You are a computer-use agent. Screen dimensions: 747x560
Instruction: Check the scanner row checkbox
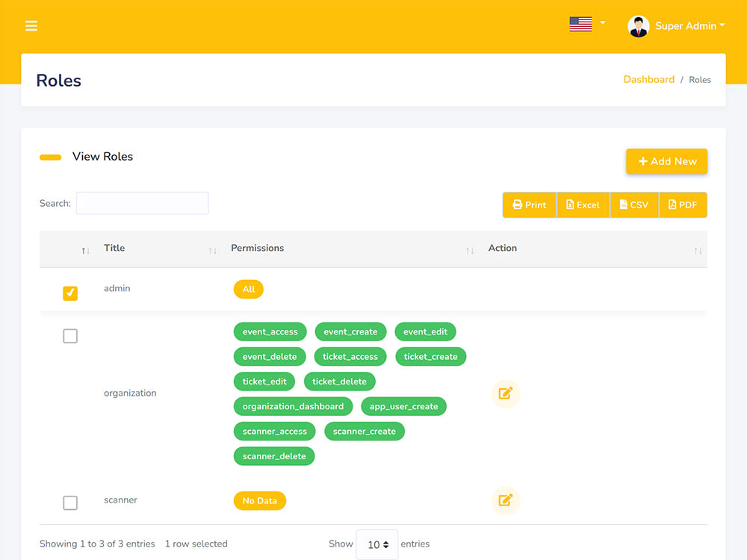70,503
